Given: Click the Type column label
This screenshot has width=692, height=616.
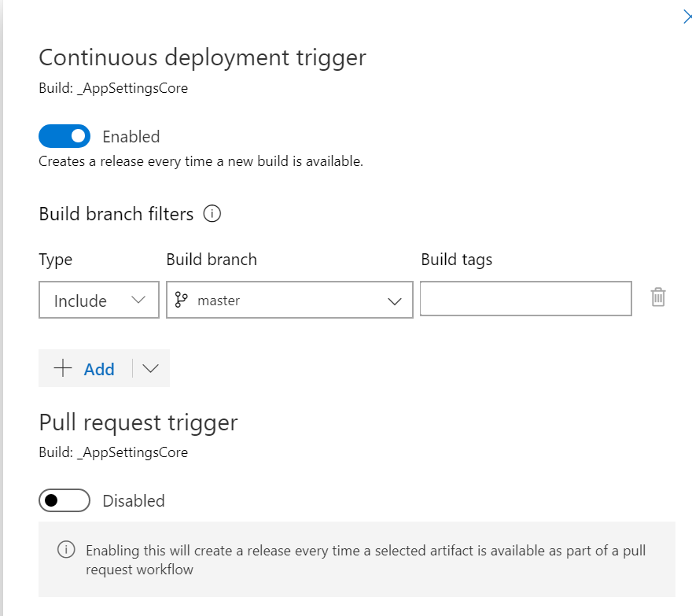Looking at the screenshot, I should coord(55,260).
